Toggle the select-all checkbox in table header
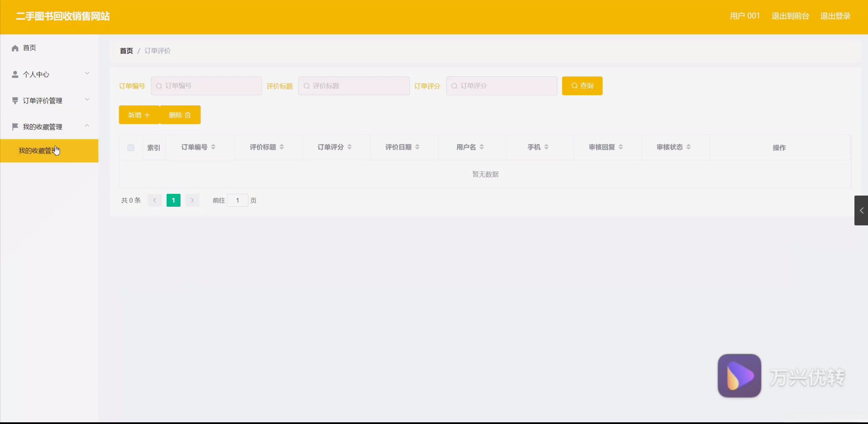The width and height of the screenshot is (868, 424). (x=131, y=147)
